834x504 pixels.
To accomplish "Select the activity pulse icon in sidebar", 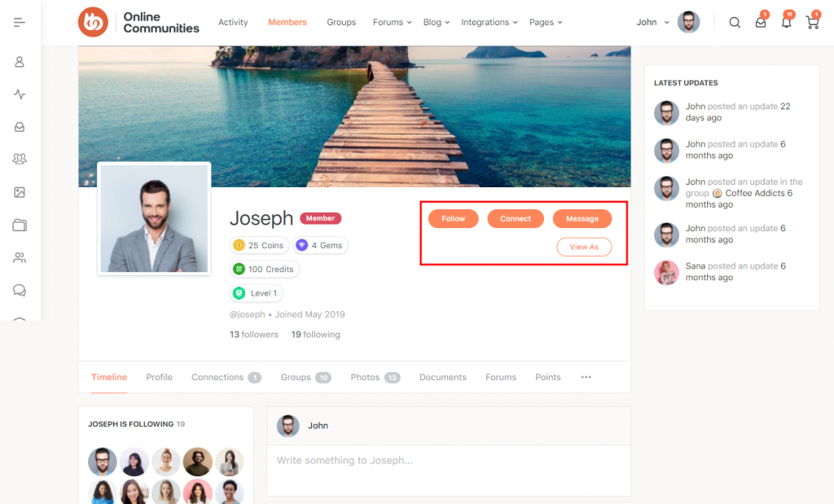I will [20, 94].
